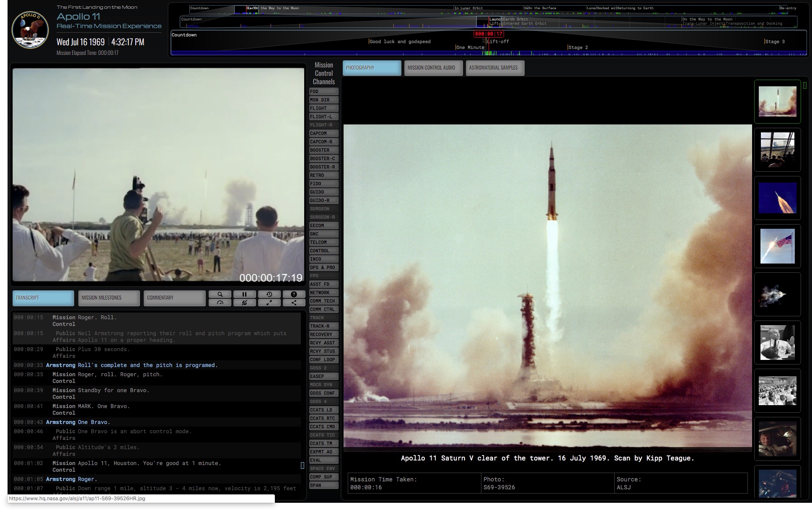Choose the COMM TECH channel
This screenshot has width=812, height=512.
click(x=323, y=301)
